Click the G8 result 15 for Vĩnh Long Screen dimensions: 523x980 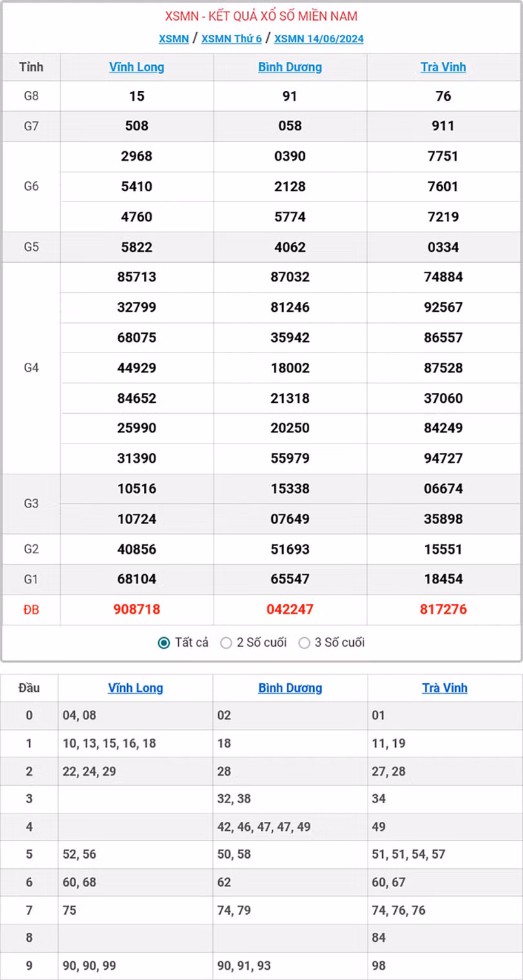(136, 96)
